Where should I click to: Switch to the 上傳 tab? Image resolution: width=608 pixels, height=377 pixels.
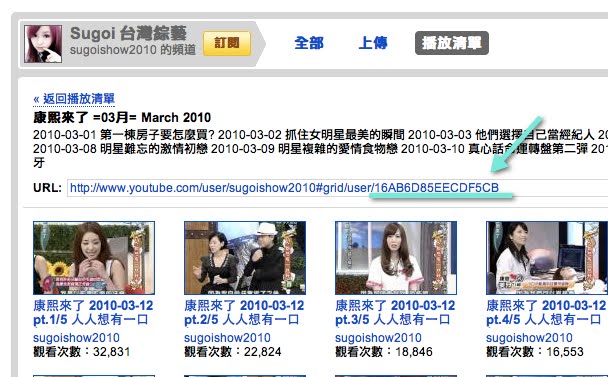click(x=373, y=43)
